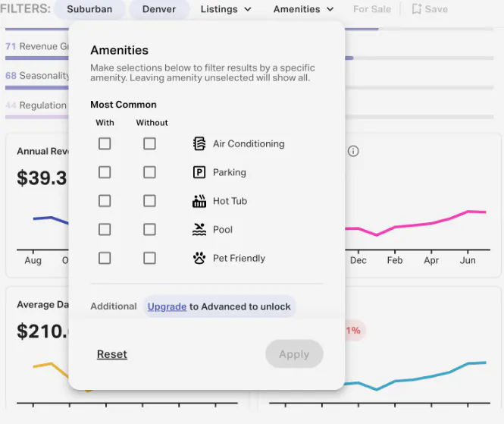The height and width of the screenshot is (424, 504).
Task: Click the For Sale filter
Action: tap(372, 9)
